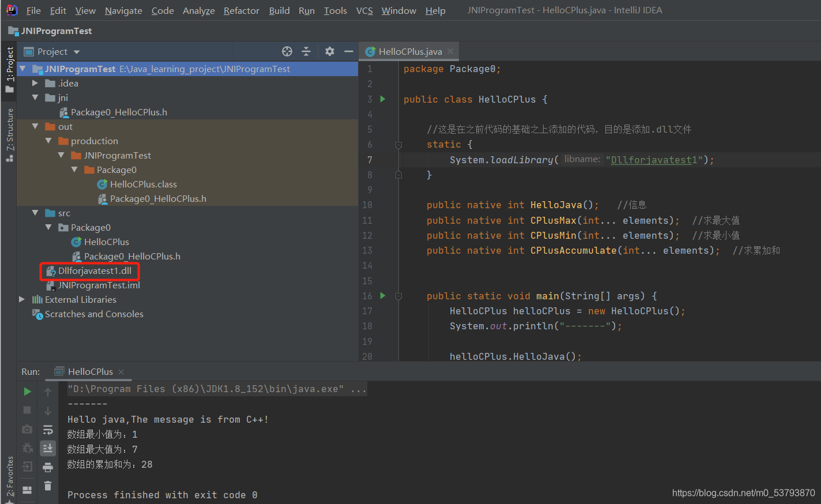This screenshot has height=504, width=821.
Task: Click the java.exe command line in console
Action: [217, 389]
